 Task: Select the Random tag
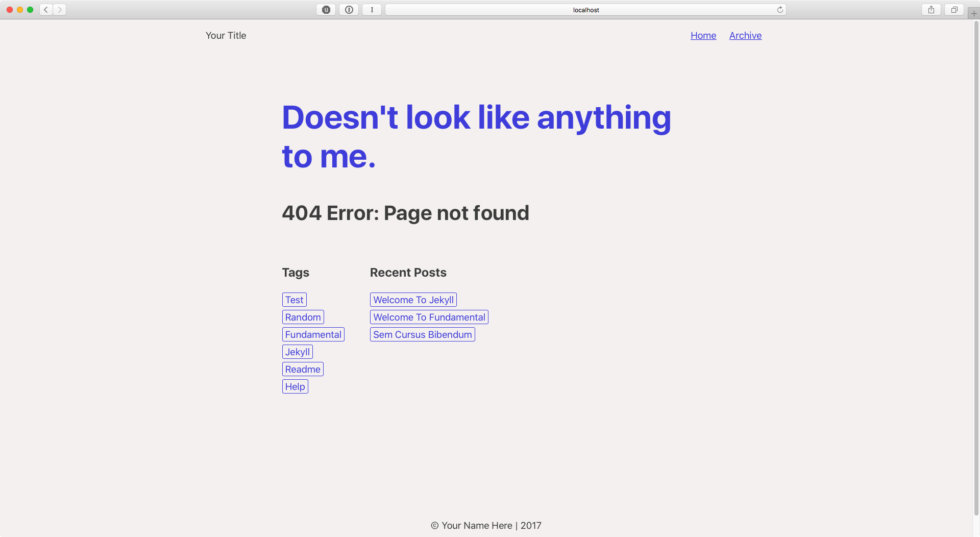303,317
